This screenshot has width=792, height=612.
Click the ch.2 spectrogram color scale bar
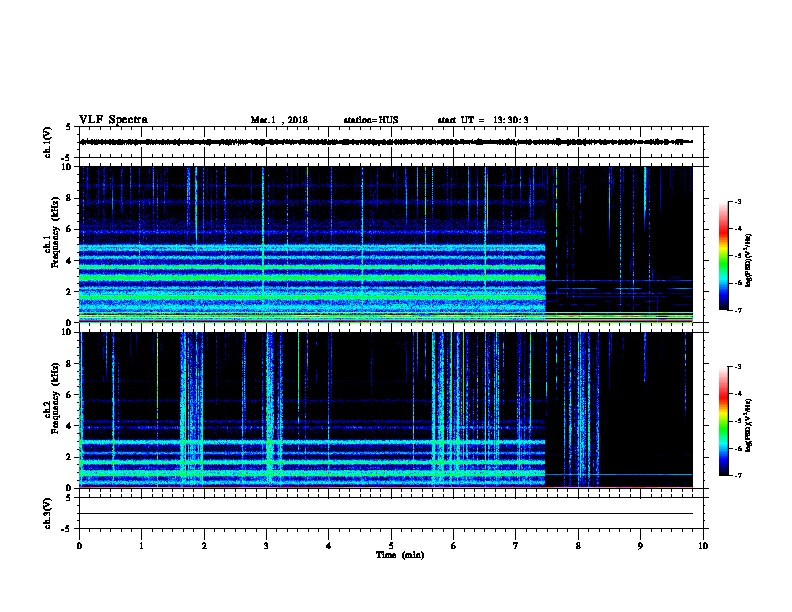click(723, 421)
